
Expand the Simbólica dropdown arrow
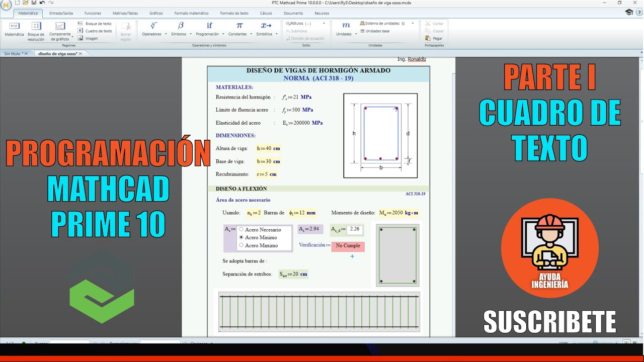pyautogui.click(x=276, y=34)
